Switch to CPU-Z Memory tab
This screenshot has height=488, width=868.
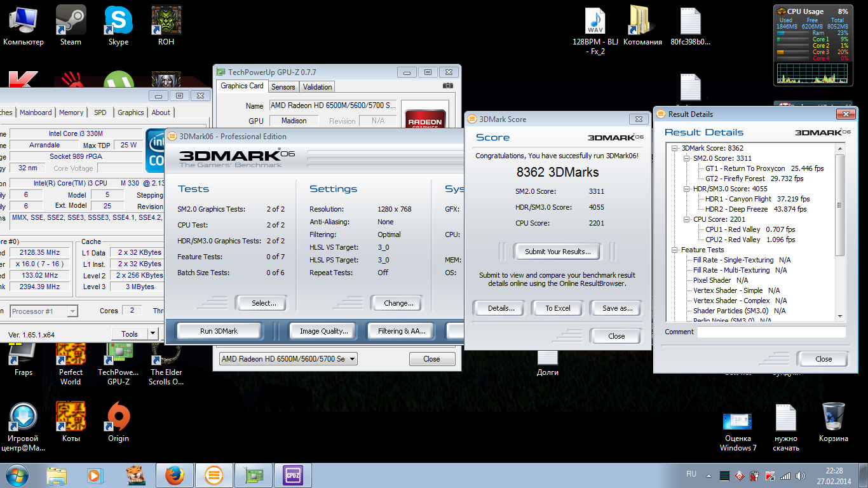pyautogui.click(x=71, y=112)
